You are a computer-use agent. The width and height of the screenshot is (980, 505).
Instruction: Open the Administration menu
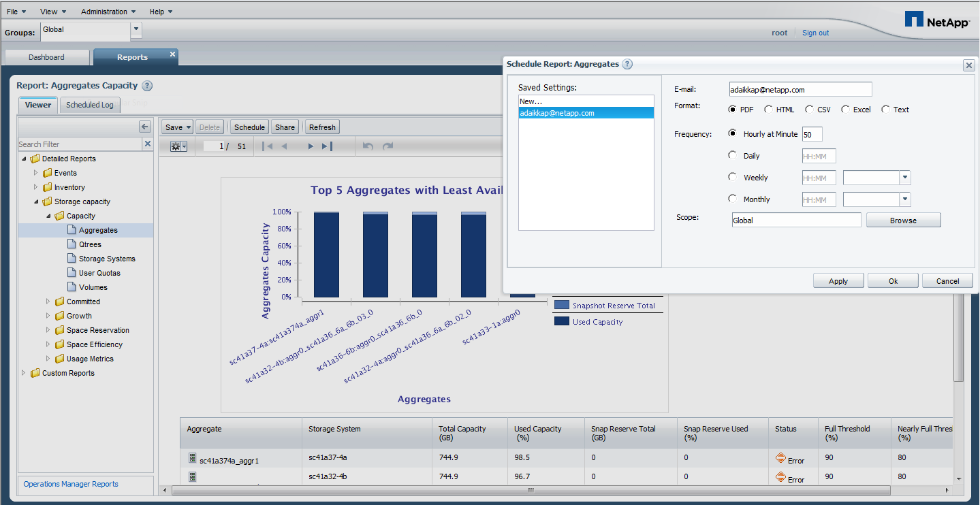(108, 12)
